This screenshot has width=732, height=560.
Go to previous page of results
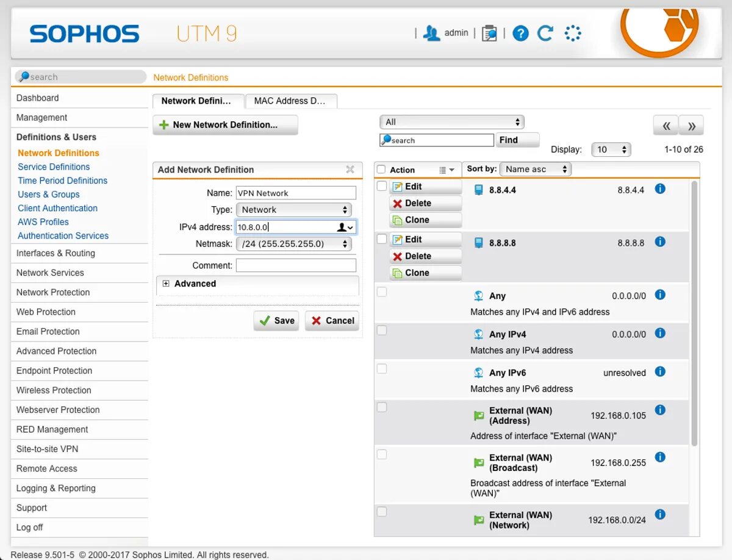666,126
